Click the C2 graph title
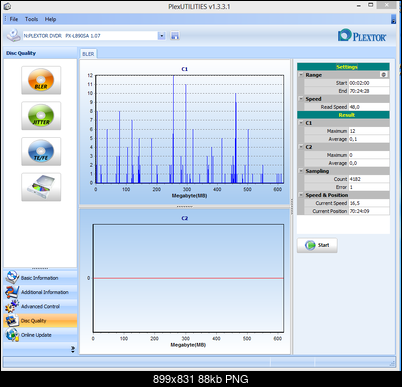 tap(184, 218)
